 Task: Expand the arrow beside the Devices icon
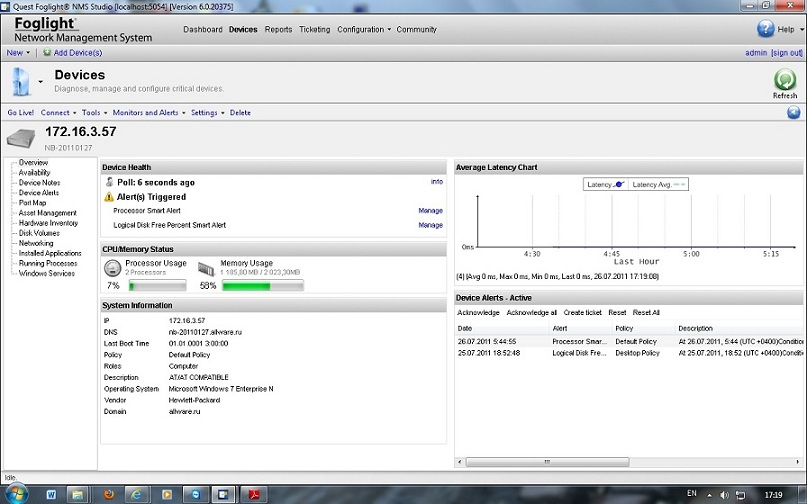40,82
